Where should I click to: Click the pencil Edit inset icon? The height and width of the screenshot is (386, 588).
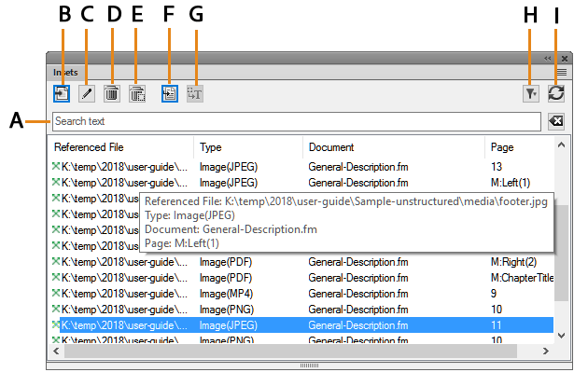click(x=86, y=93)
